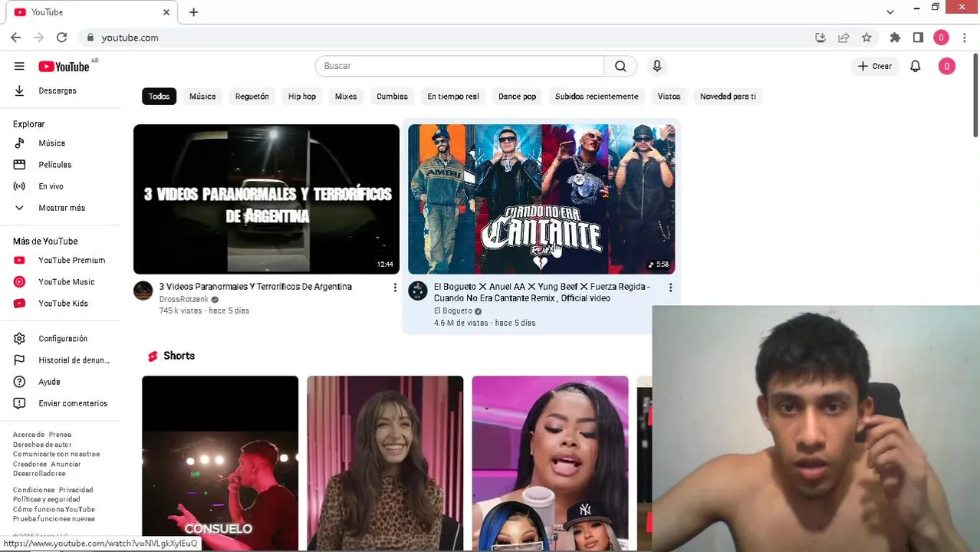Select the Todos filter chip
This screenshot has height=552, width=980.
click(159, 97)
